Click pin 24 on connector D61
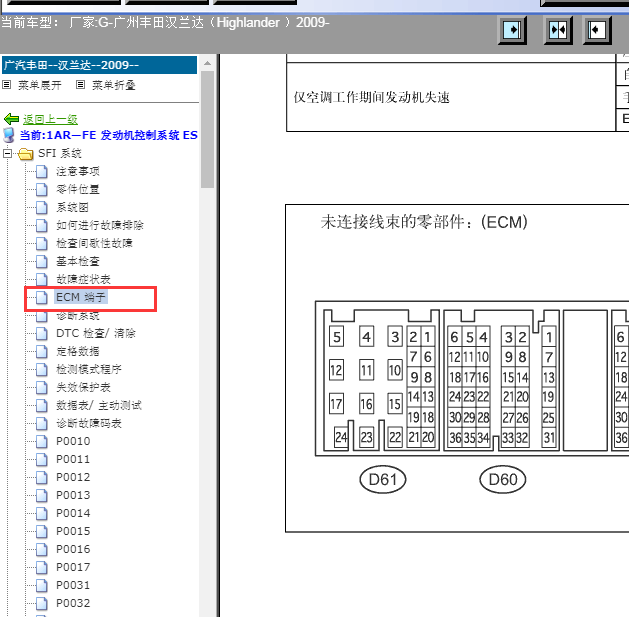Viewport: 629px width, 617px height. [341, 436]
